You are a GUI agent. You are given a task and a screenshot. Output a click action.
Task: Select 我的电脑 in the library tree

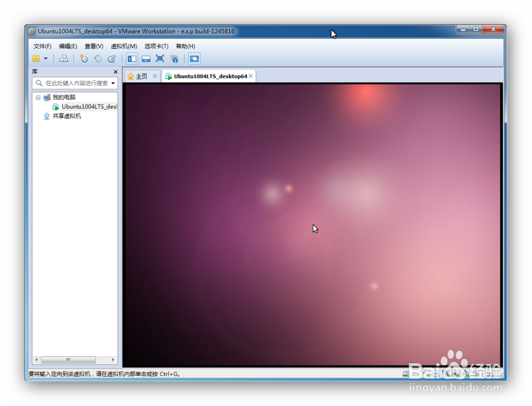coord(64,97)
